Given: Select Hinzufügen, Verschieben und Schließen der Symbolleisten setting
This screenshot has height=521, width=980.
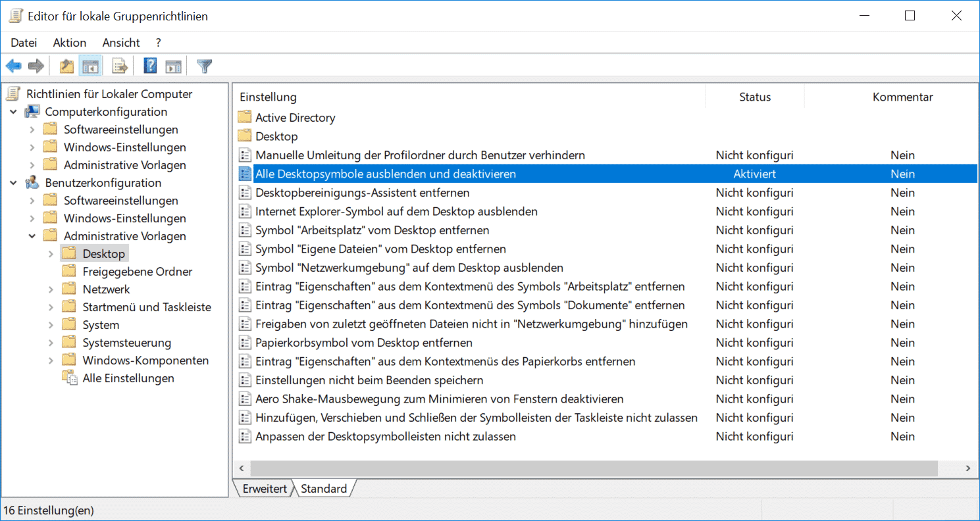Looking at the screenshot, I should [x=477, y=418].
